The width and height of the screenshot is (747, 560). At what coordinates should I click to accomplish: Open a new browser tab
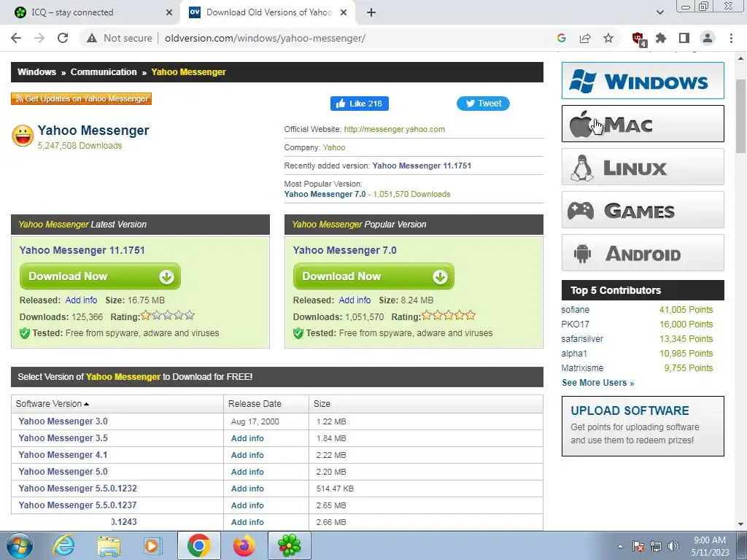tap(371, 12)
